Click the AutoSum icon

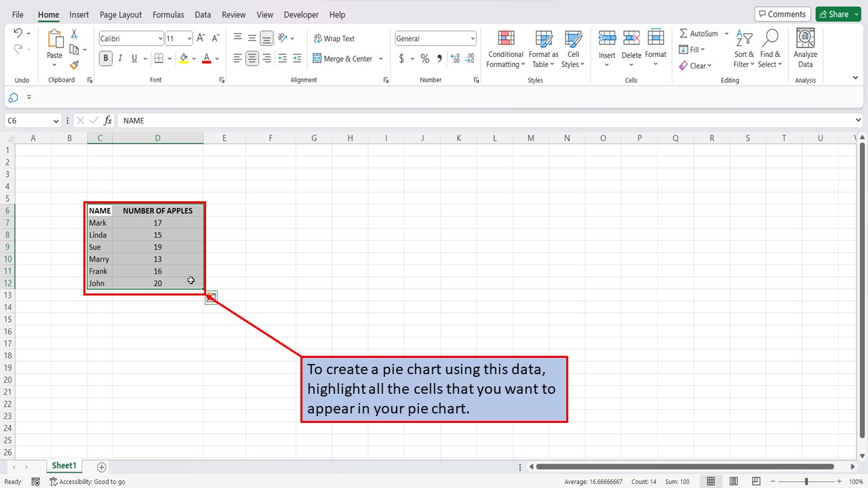pyautogui.click(x=698, y=33)
